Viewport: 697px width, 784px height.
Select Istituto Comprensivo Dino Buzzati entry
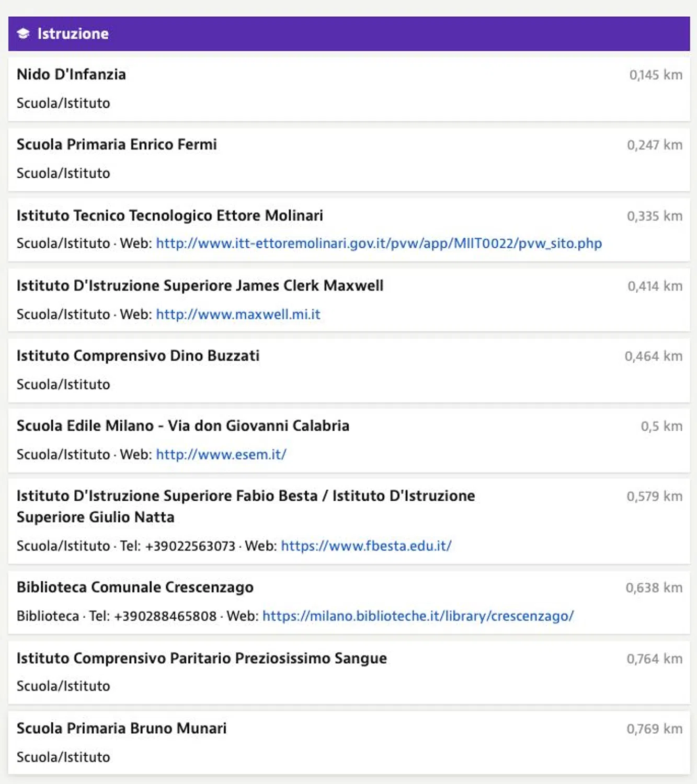pos(349,370)
